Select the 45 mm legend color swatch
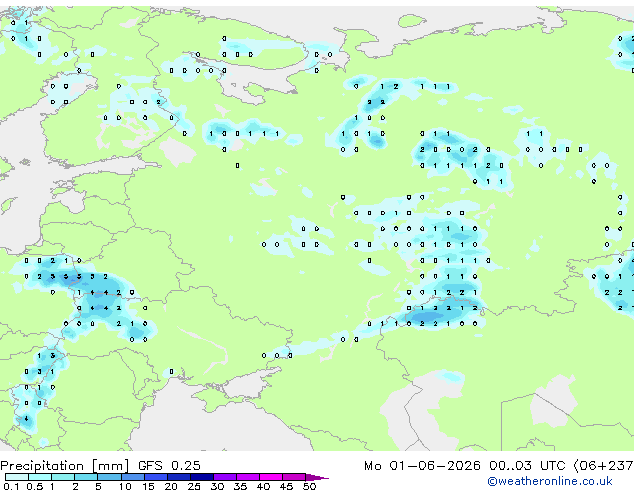 coord(294,477)
